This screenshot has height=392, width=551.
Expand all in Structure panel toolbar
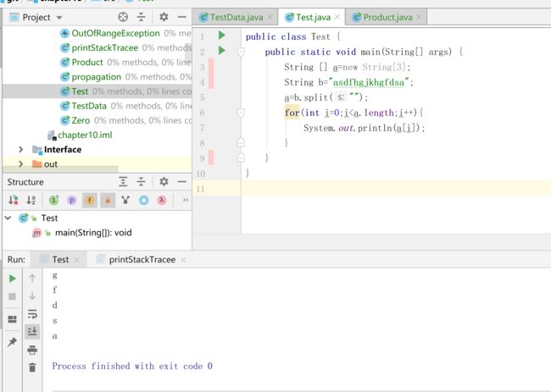123,181
